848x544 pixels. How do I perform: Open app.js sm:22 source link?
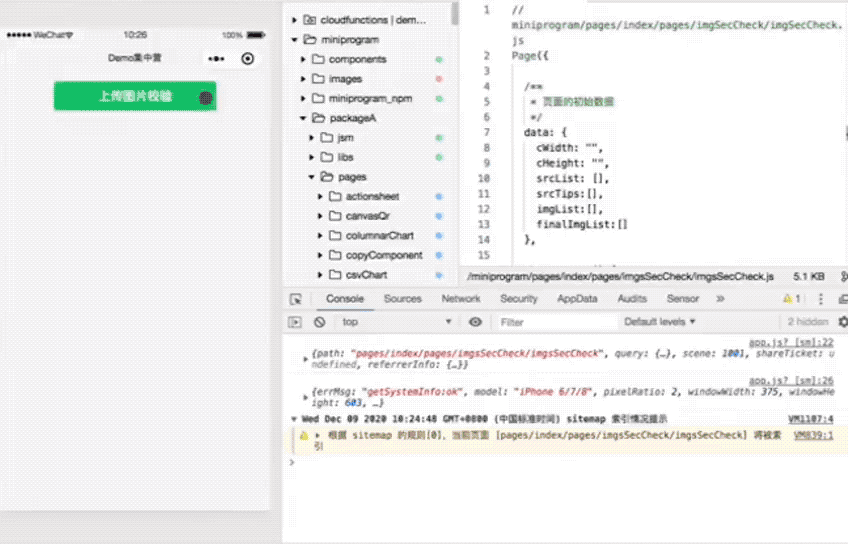791,342
